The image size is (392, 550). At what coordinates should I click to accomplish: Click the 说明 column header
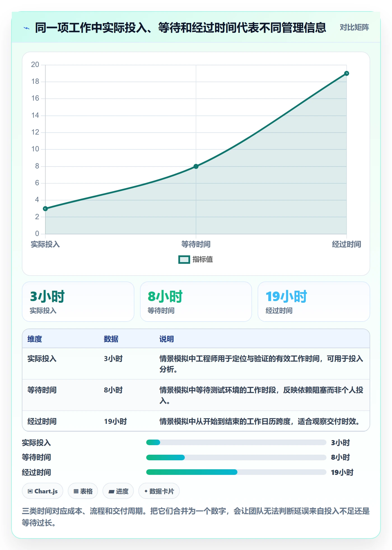tap(167, 339)
